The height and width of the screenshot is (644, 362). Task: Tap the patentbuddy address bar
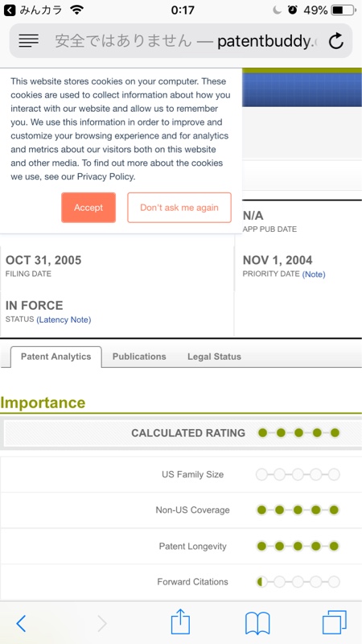181,41
